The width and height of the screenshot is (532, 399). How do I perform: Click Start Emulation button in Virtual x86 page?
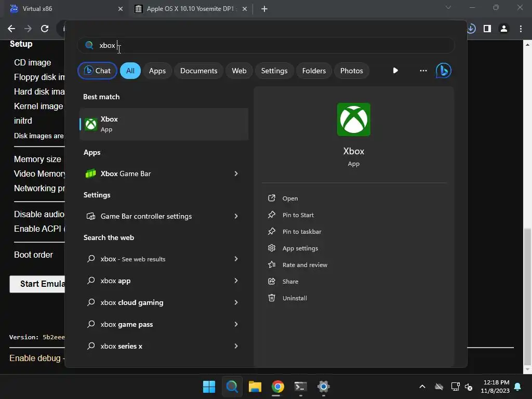coord(37,284)
